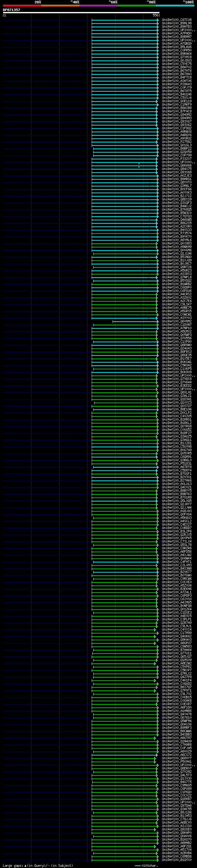Select the BP071357 query label
The image size is (197, 868).
pos(11,10)
